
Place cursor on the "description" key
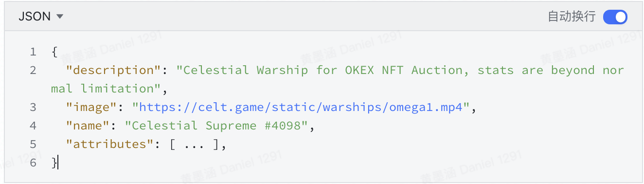click(x=113, y=70)
